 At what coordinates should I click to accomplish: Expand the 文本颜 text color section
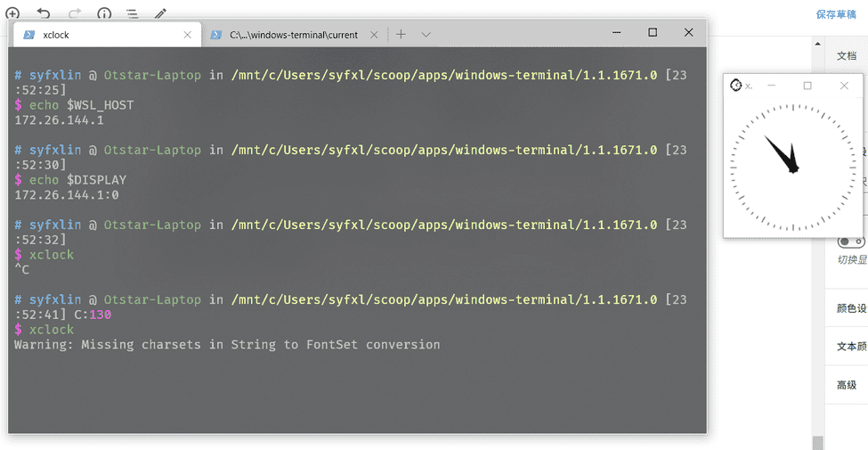[851, 347]
